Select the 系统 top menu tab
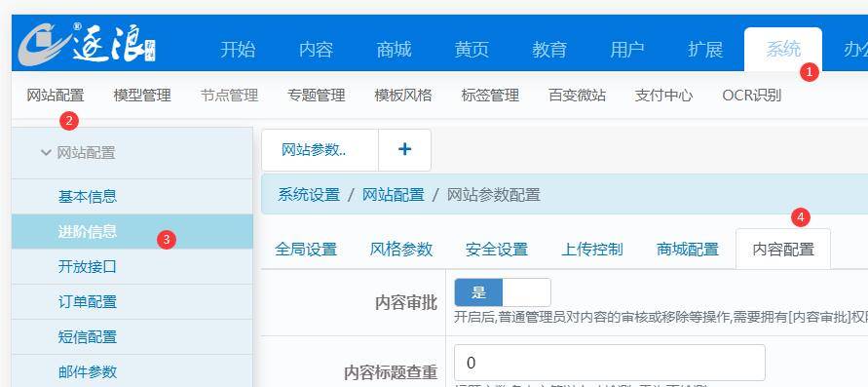 [782, 50]
